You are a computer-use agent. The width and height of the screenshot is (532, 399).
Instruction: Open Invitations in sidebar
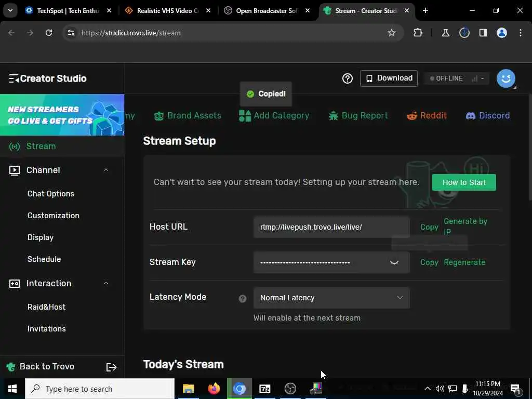coord(46,328)
